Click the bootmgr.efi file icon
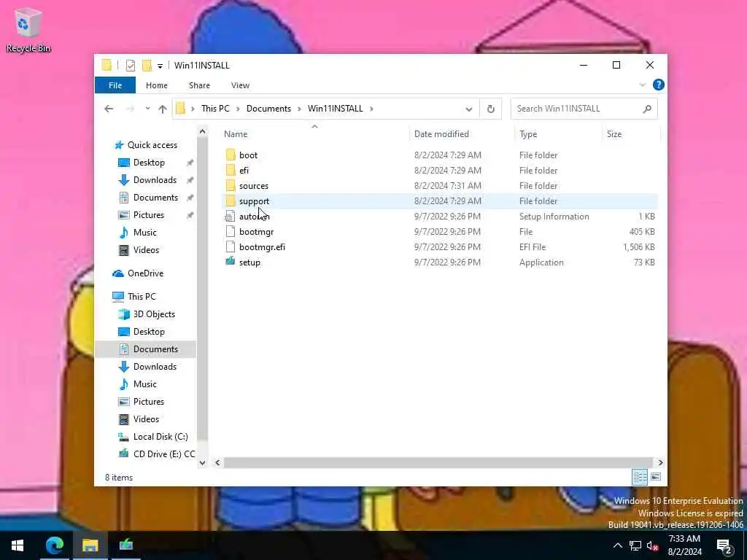Viewport: 747px width, 560px height. coord(231,246)
